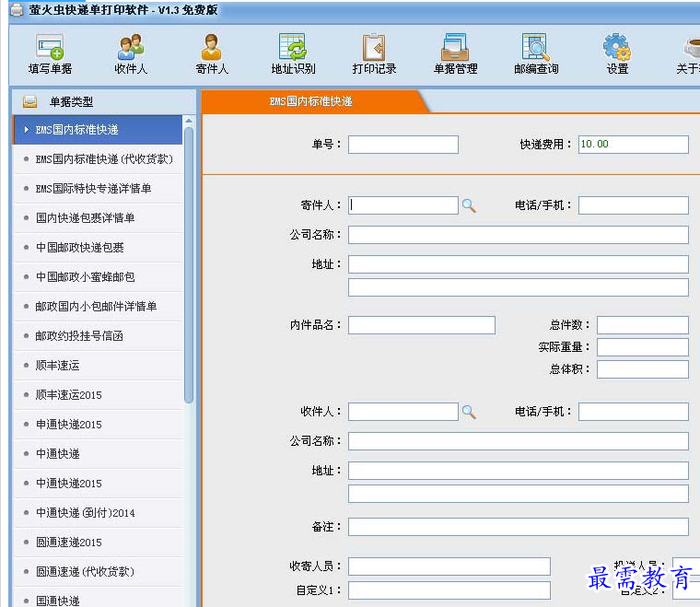Click the list scrollbar up arrow
The width and height of the screenshot is (700, 607).
pyautogui.click(x=189, y=121)
